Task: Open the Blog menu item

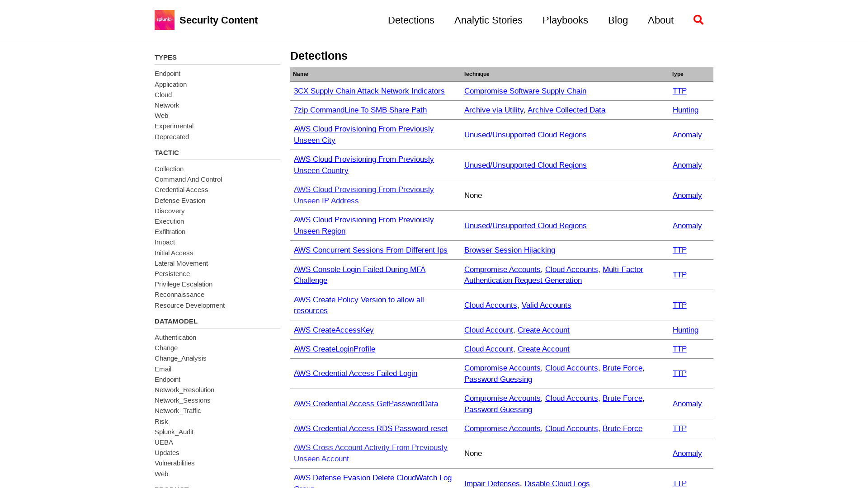Action: pyautogui.click(x=618, y=20)
